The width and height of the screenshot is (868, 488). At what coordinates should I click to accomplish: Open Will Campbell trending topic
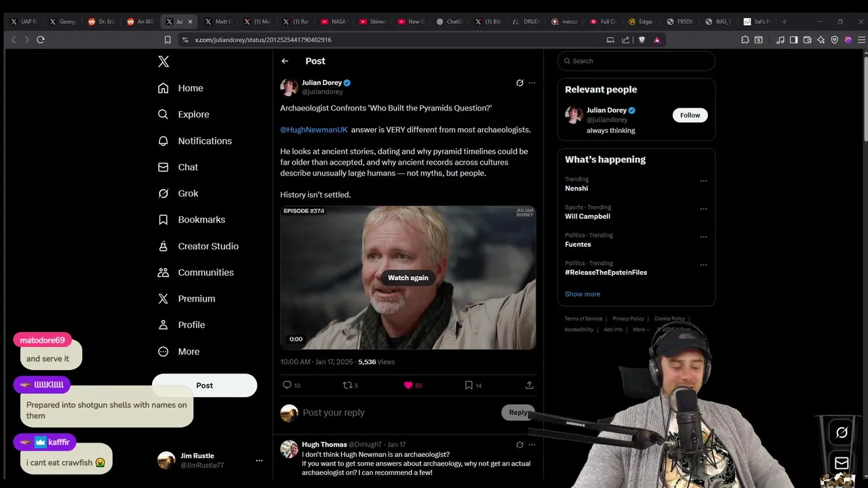click(x=587, y=216)
